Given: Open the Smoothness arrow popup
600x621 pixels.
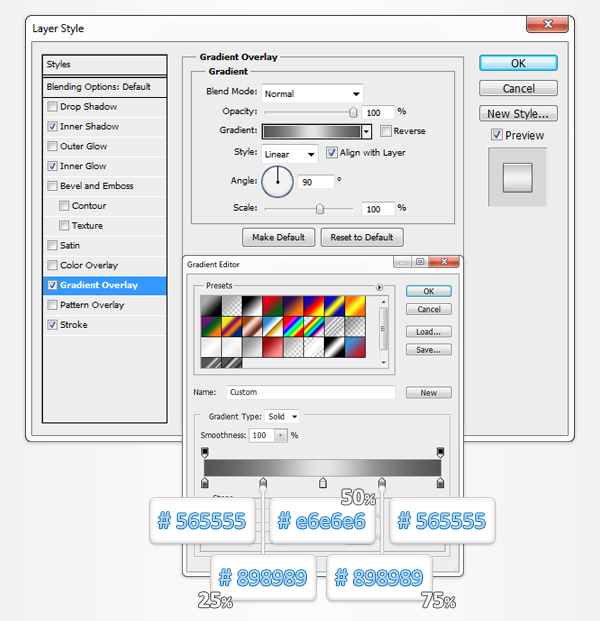Looking at the screenshot, I should click(280, 435).
